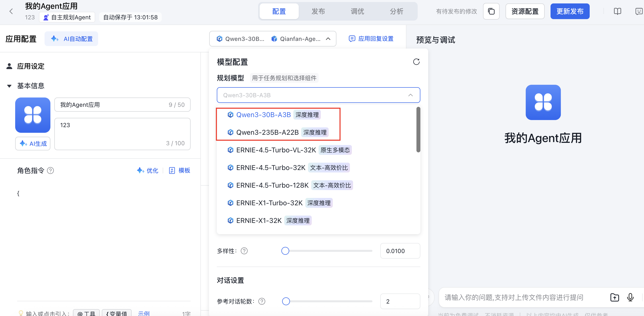Click the 有待发布的修改 status text
The height and width of the screenshot is (316, 644).
pos(457,11)
